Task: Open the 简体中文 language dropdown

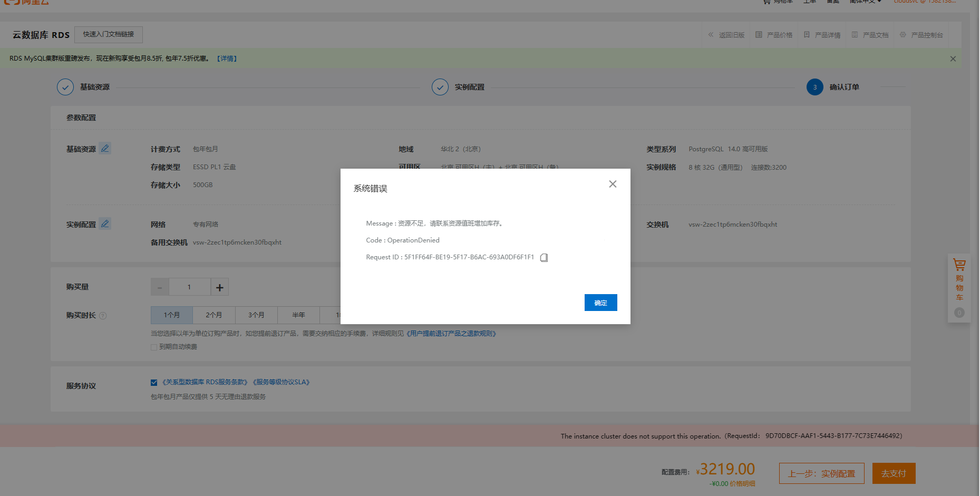Action: (x=865, y=2)
